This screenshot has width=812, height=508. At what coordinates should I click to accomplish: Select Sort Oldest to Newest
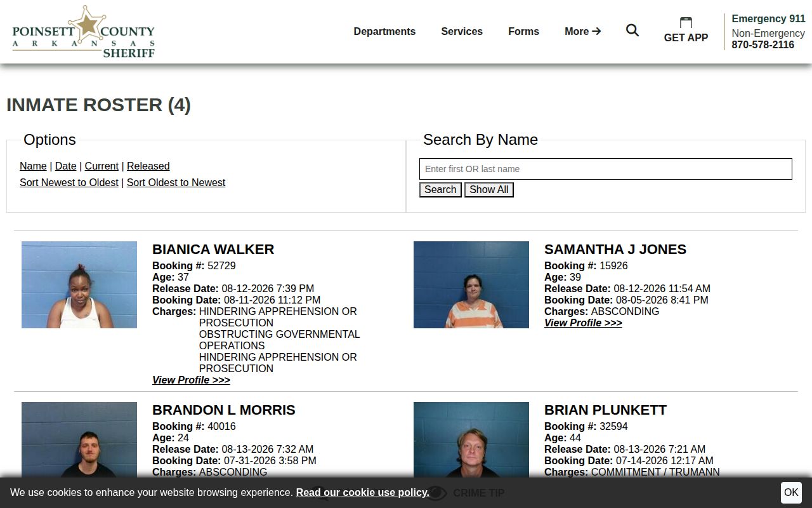tap(176, 182)
